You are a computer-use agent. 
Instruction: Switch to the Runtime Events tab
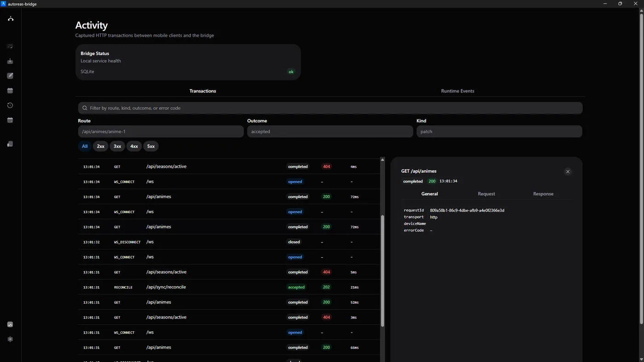pos(458,91)
